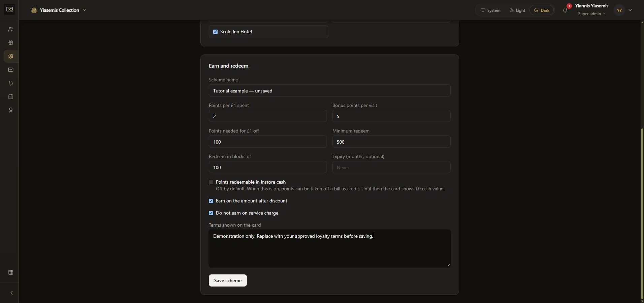Click the Expiry months field
This screenshot has width=644, height=303.
click(391, 167)
